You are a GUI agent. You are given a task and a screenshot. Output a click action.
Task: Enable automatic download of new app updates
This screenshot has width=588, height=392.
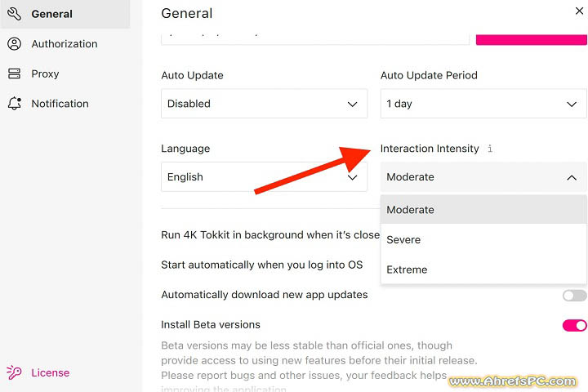(574, 295)
